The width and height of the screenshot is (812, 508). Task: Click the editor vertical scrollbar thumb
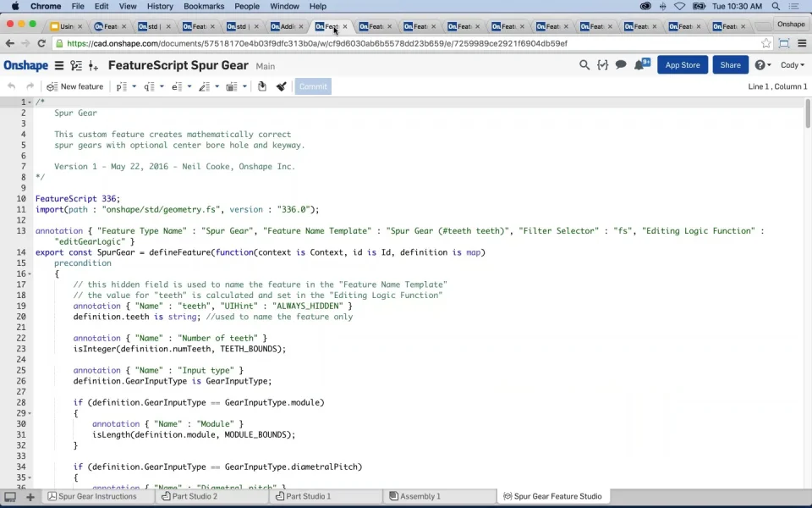(x=808, y=113)
